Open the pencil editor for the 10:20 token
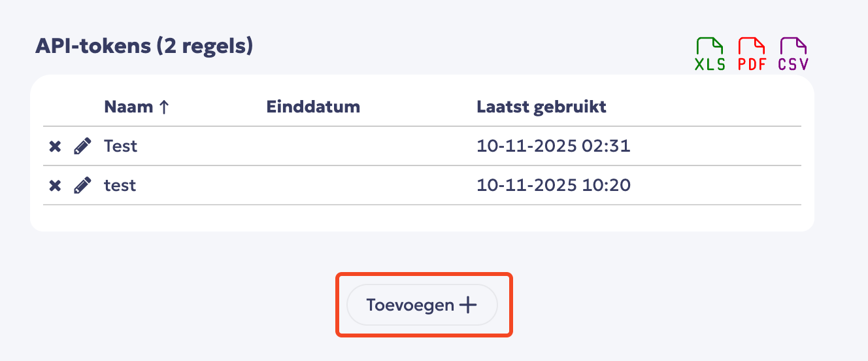The height and width of the screenshot is (361, 868). 82,186
